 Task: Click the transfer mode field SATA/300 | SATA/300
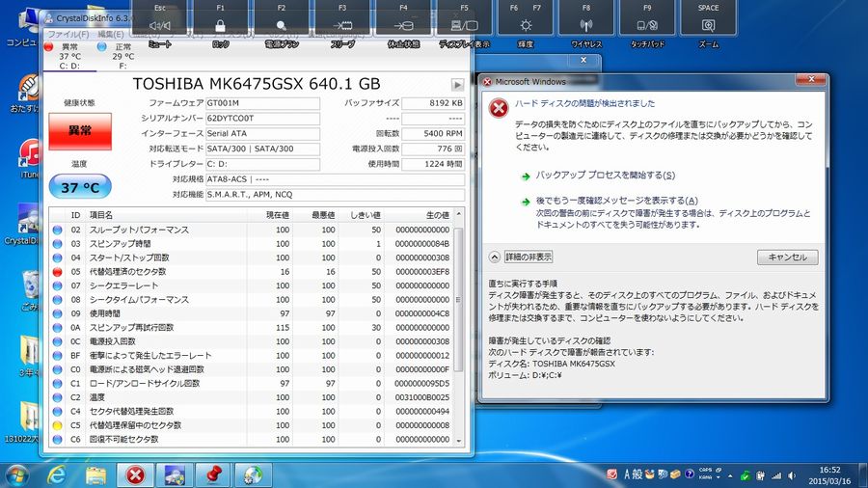point(262,149)
